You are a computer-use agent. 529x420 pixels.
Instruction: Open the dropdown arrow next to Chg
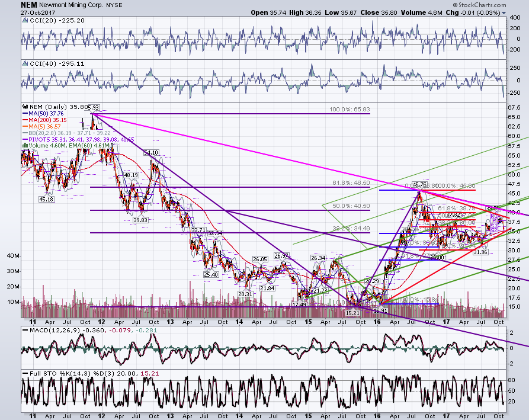point(504,13)
